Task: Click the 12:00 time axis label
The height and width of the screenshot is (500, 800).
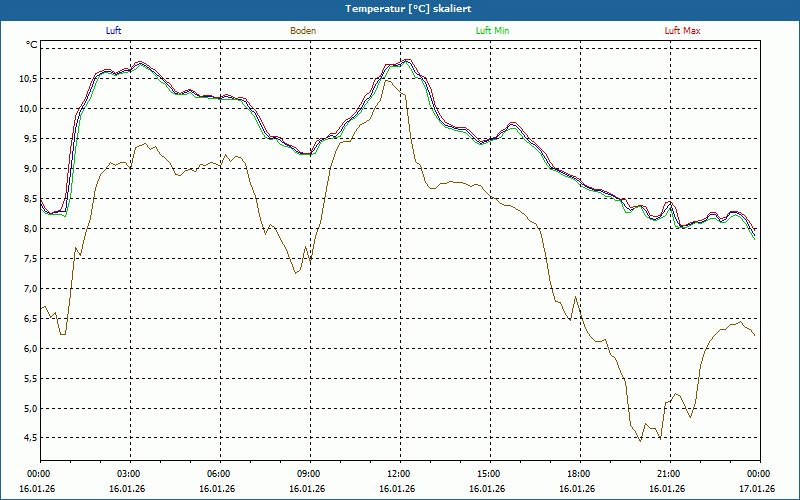Action: coord(400,474)
